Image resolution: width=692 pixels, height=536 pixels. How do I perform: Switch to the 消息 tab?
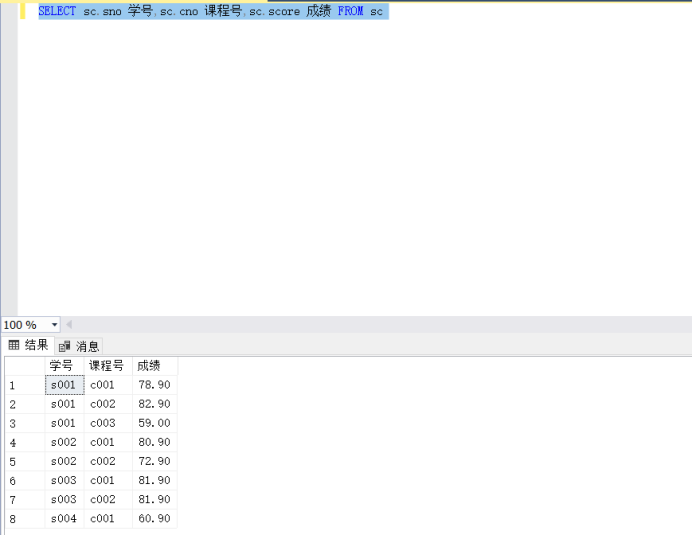[79, 346]
